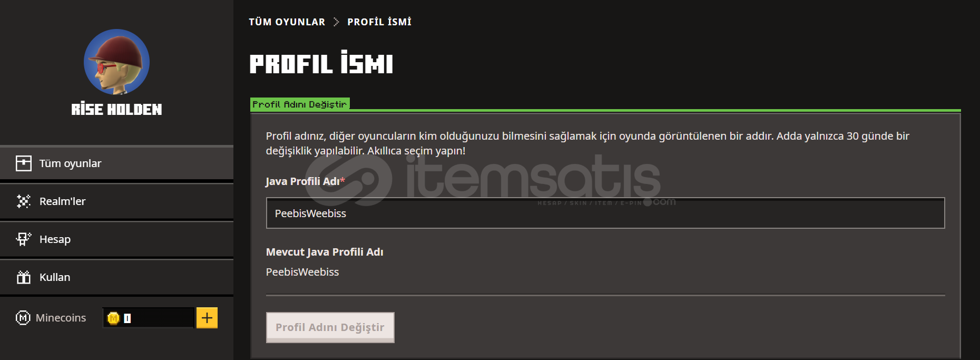Focus the Java Profili Adı input field
980x360 pixels.
[x=605, y=213]
